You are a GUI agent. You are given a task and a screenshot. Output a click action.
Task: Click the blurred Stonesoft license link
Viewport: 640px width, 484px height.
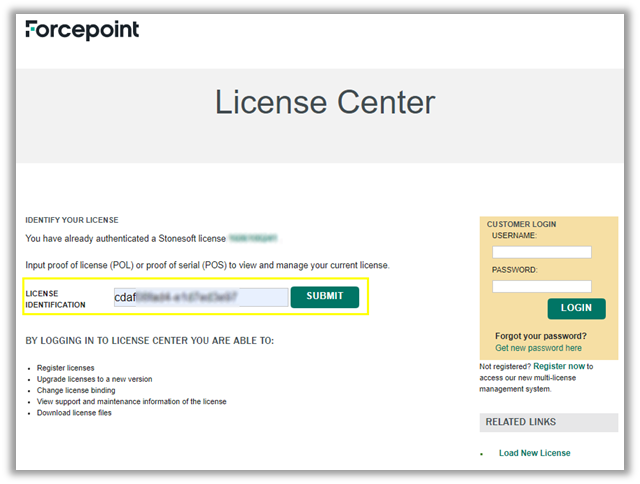click(253, 238)
